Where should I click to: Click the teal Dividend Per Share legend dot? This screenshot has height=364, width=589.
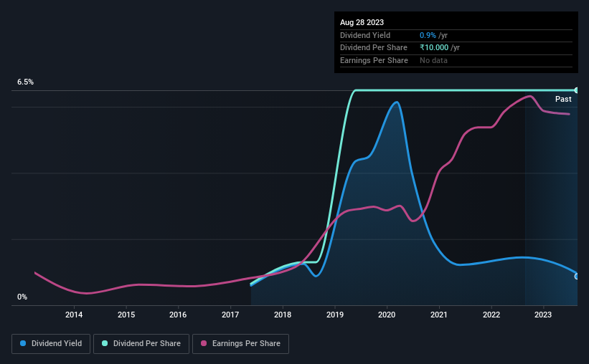pos(105,343)
